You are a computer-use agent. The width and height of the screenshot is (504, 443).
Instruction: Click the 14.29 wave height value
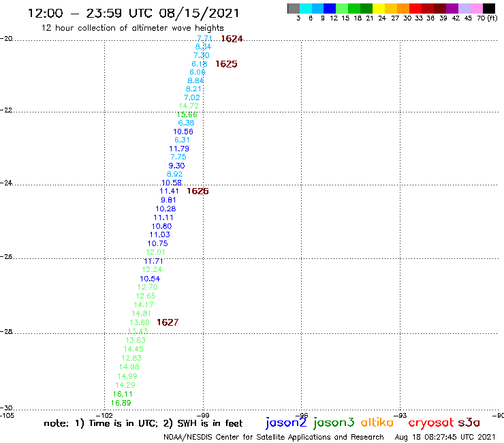[x=125, y=385]
